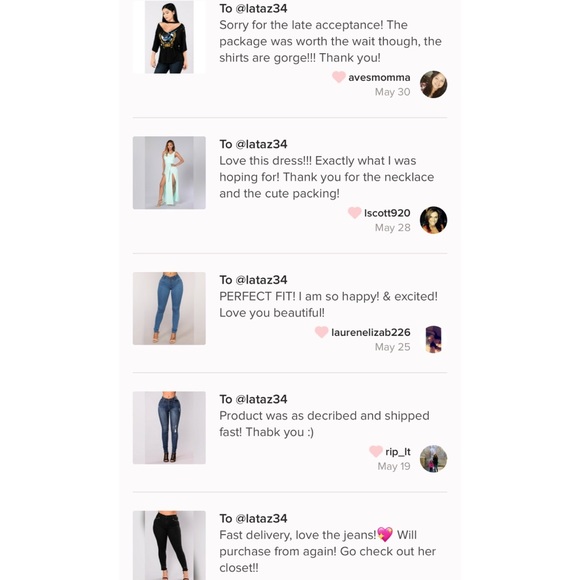
Task: Select @lataz34 mention in the PERFECT FIT review
Action: [261, 280]
